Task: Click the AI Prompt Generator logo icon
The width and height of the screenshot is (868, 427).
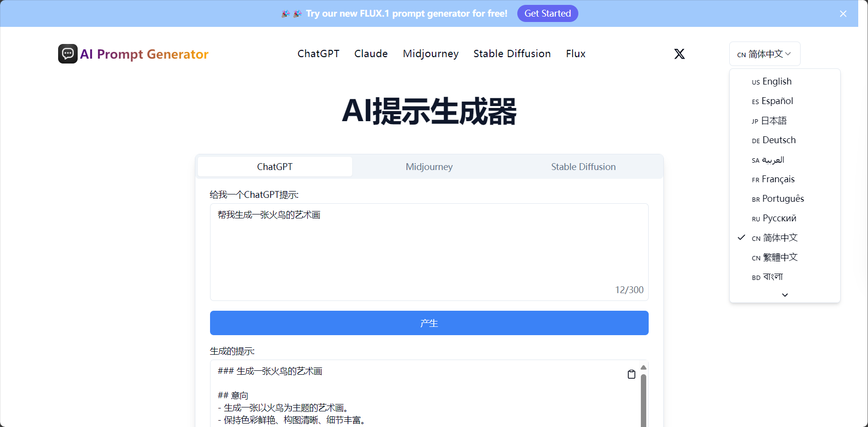Action: [68, 54]
